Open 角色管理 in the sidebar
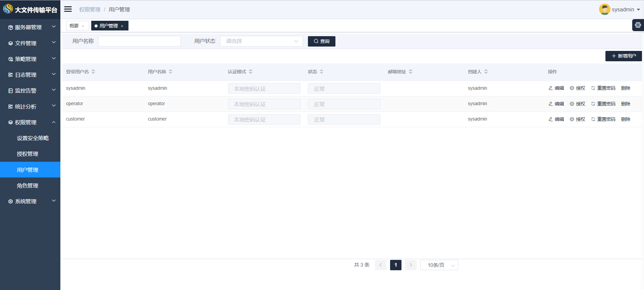Image resolution: width=644 pixels, height=290 pixels. [28, 186]
